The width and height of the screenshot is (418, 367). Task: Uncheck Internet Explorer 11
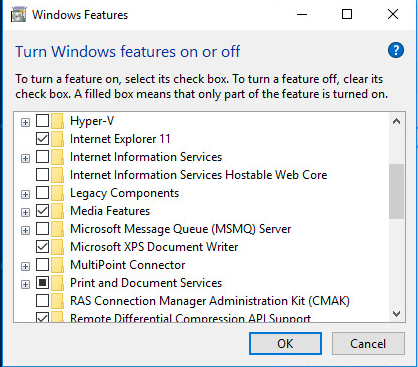[42, 139]
